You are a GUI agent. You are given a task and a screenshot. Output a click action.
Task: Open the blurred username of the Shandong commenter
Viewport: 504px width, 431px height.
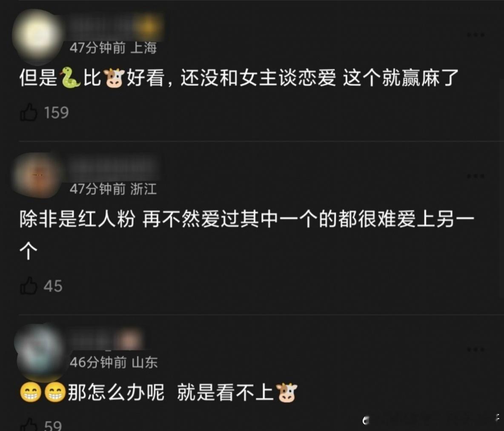click(x=107, y=339)
